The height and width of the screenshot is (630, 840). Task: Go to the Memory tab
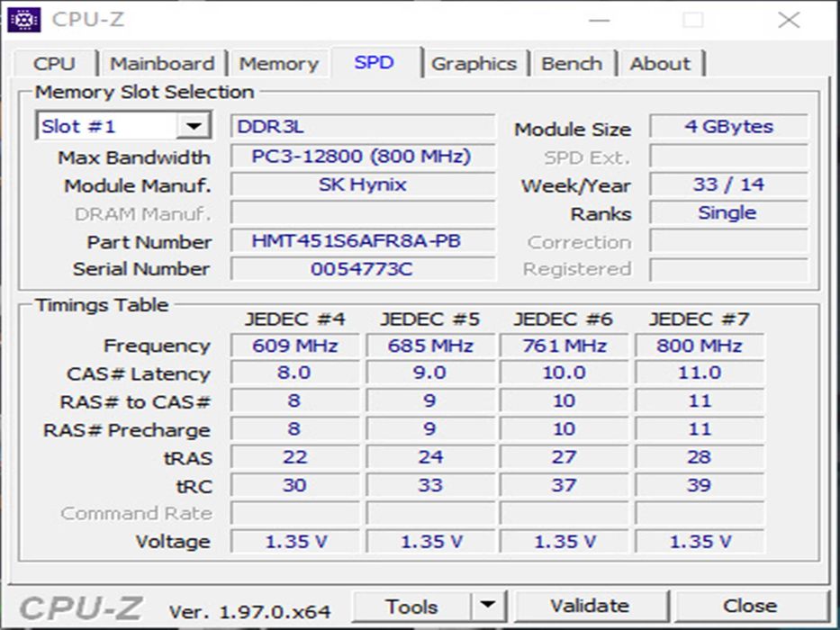(x=278, y=64)
